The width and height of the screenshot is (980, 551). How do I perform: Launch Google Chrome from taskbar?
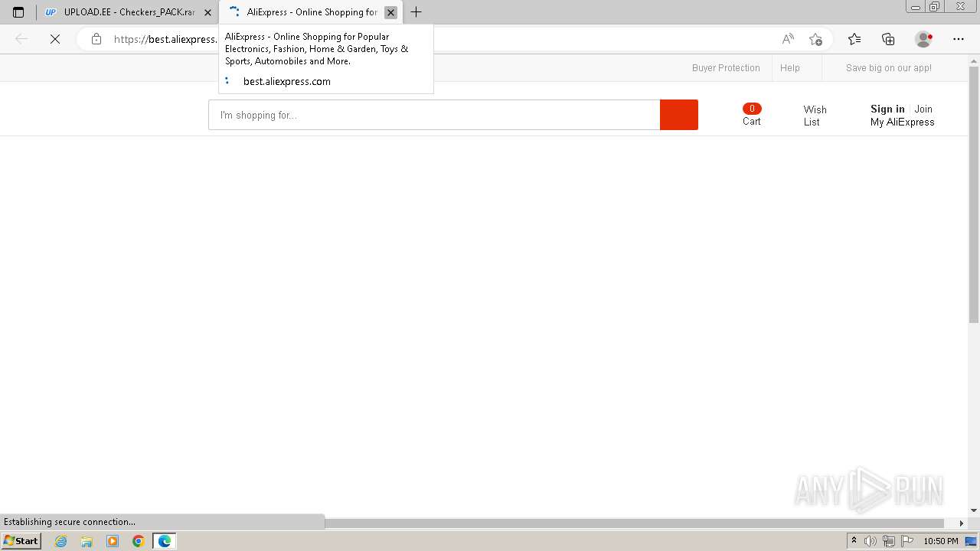[138, 541]
